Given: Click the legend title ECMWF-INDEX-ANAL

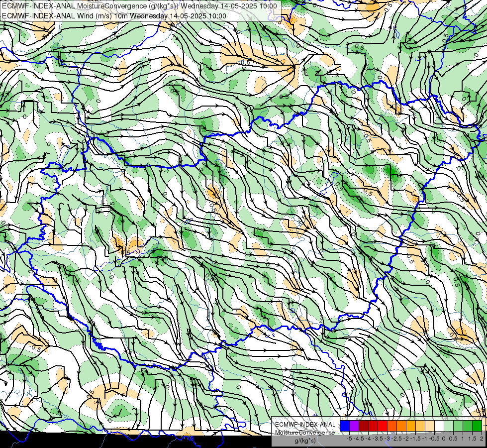Looking at the screenshot, I should (305, 425).
